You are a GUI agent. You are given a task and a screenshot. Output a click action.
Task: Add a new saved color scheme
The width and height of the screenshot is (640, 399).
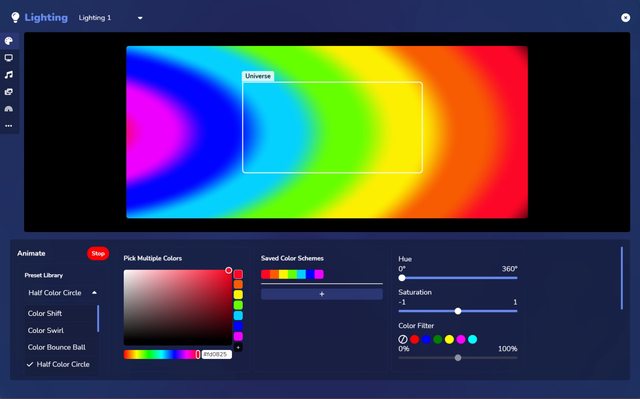tap(322, 294)
